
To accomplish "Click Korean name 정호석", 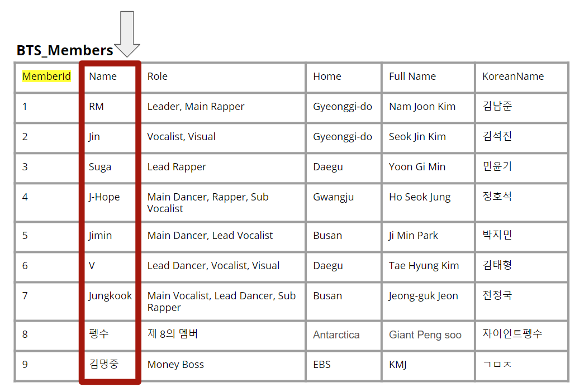I will click(497, 196).
